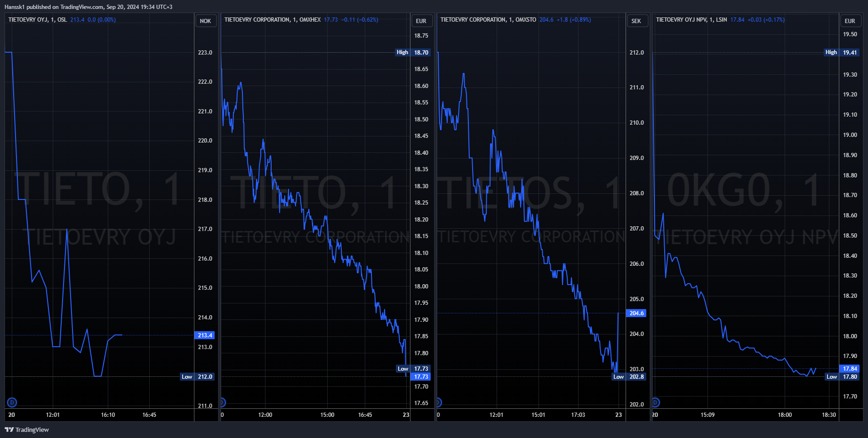Viewport: 868px width, 438px height.
Task: Click the 12:00 time label on the OMXHEX chart
Action: 265,415
